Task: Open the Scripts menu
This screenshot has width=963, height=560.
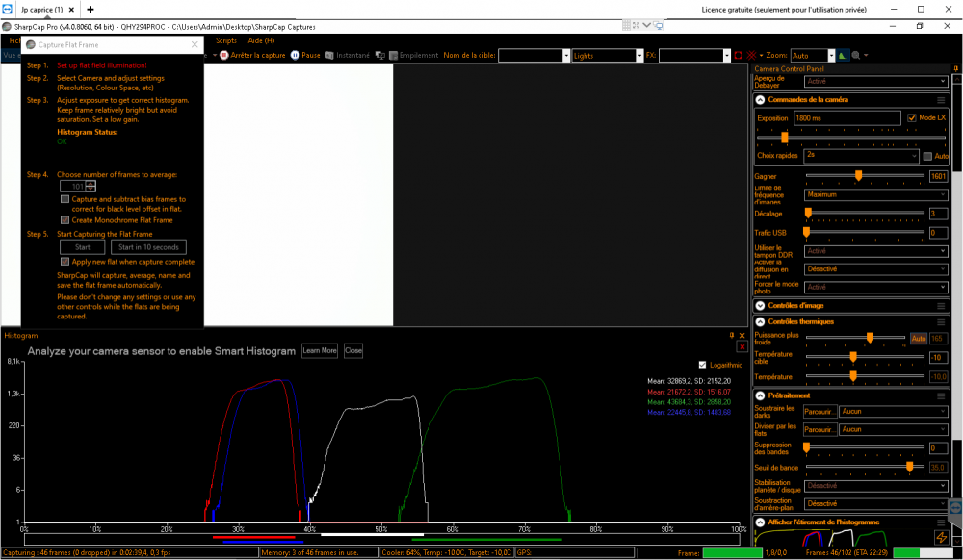Action: click(x=226, y=40)
